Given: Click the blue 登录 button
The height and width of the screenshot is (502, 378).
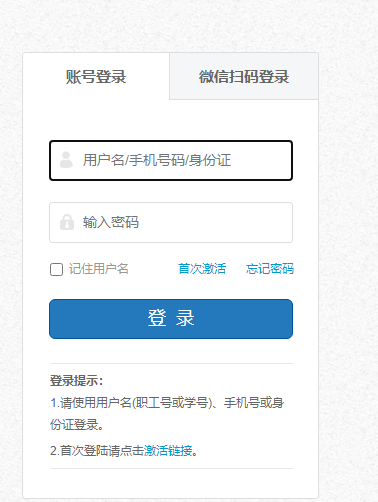Looking at the screenshot, I should coord(171,319).
